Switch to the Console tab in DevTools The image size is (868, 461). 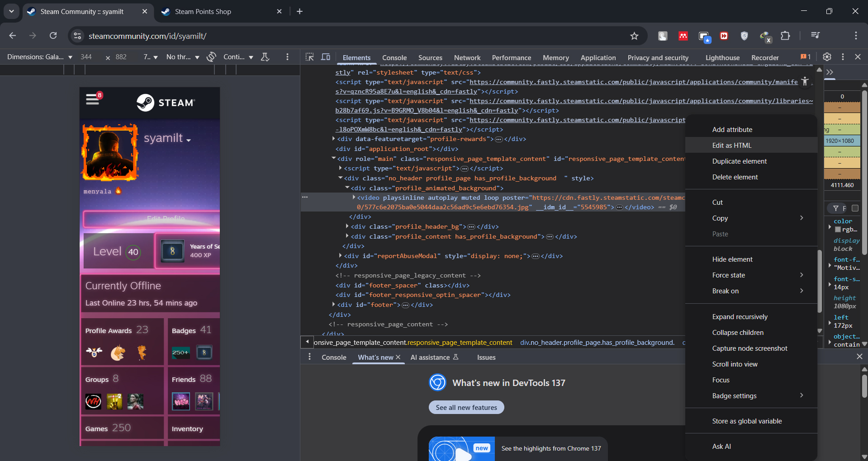(x=394, y=58)
